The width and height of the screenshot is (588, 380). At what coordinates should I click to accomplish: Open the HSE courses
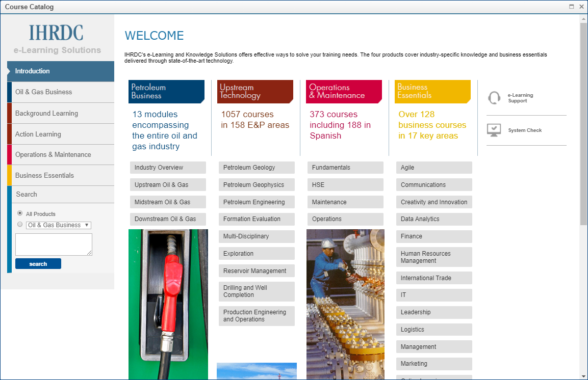(x=345, y=184)
